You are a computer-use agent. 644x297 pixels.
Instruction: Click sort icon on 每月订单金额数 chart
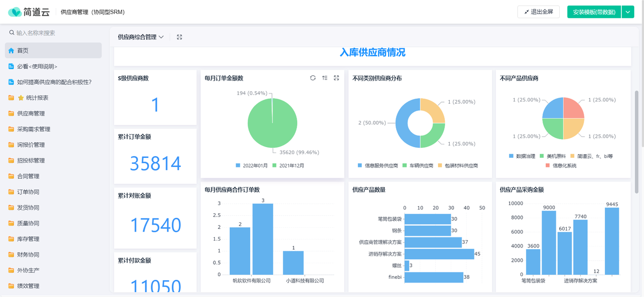[x=325, y=78]
